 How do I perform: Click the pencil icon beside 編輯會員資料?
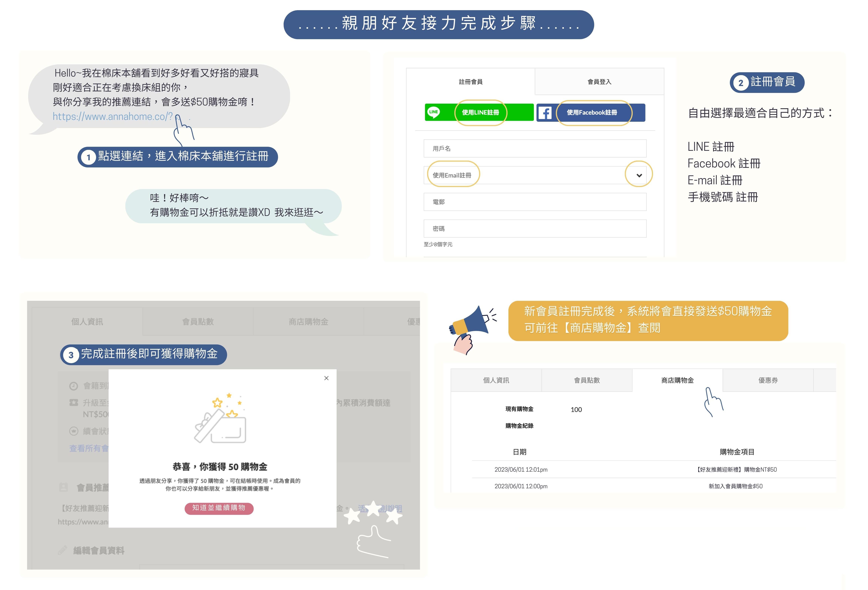[x=63, y=550]
